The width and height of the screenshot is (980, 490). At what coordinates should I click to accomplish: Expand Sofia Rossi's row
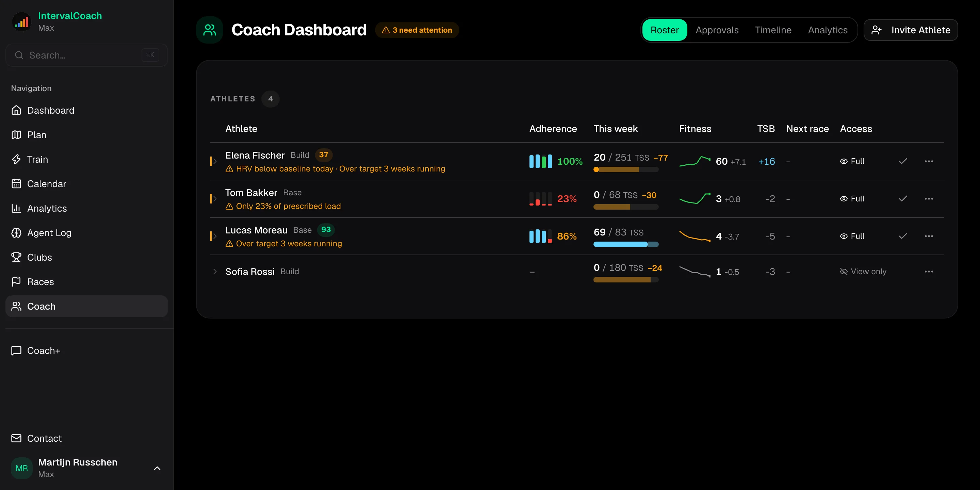tap(215, 272)
